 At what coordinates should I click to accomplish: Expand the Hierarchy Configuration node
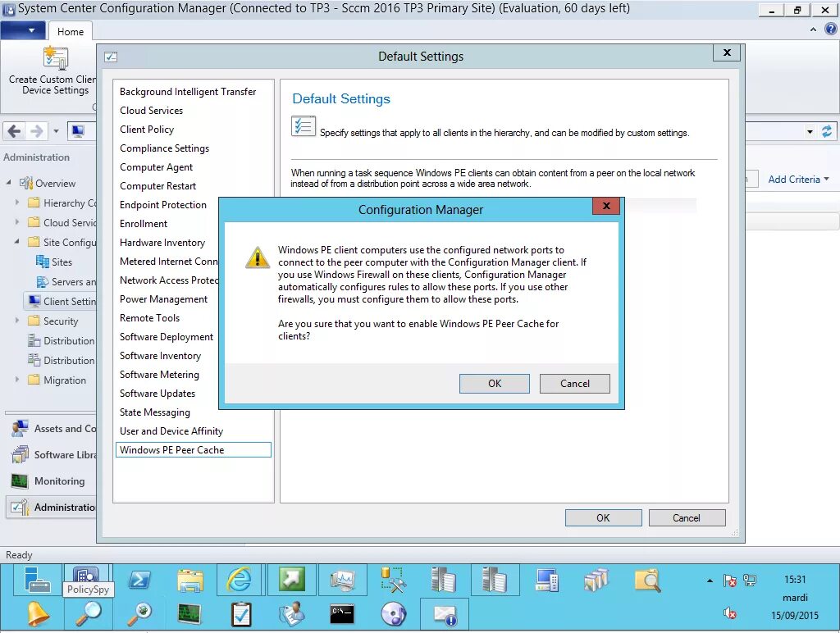click(17, 203)
